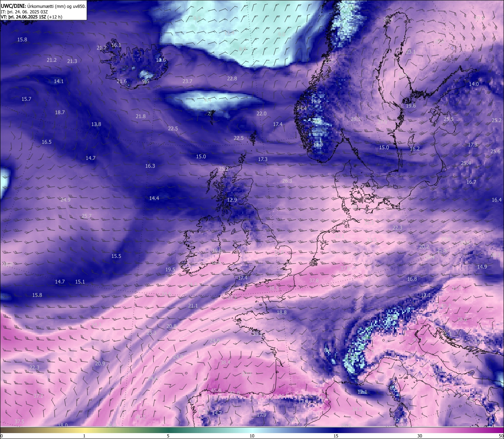Click the 50 tick on the color scale

(x=501, y=436)
